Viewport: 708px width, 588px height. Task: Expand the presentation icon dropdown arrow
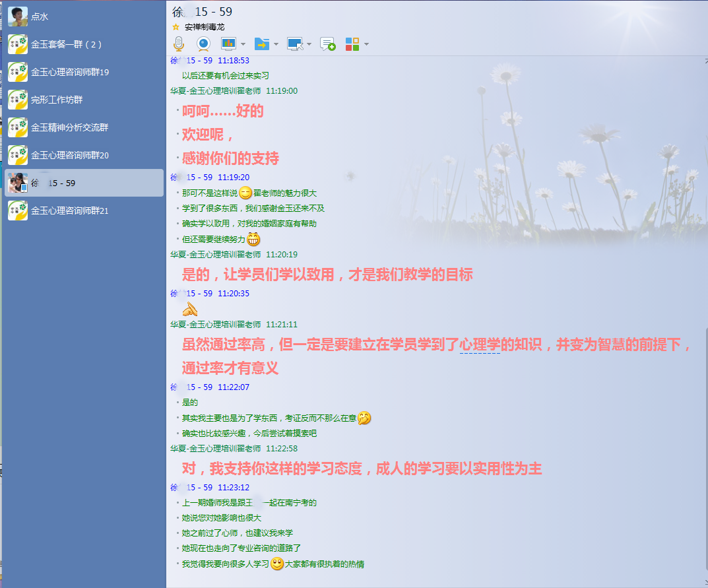(243, 45)
